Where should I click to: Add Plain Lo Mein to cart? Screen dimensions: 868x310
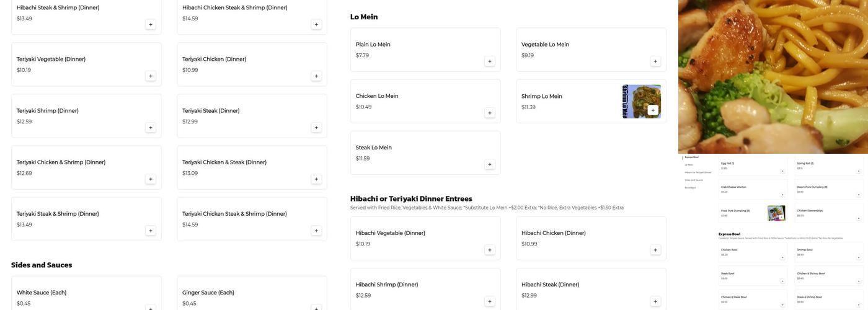pos(489,61)
